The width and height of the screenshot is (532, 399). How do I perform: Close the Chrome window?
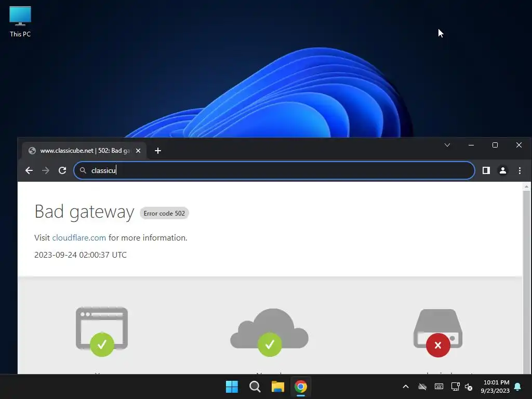click(519, 145)
